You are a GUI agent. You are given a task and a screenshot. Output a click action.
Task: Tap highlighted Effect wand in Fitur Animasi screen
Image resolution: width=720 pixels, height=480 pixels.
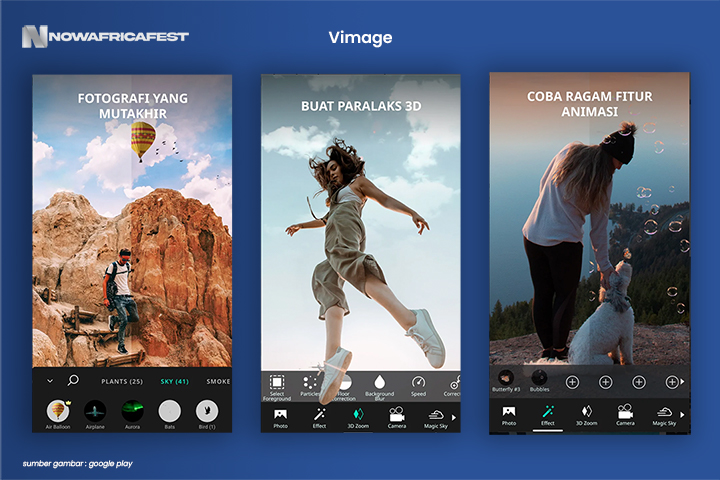tap(548, 411)
